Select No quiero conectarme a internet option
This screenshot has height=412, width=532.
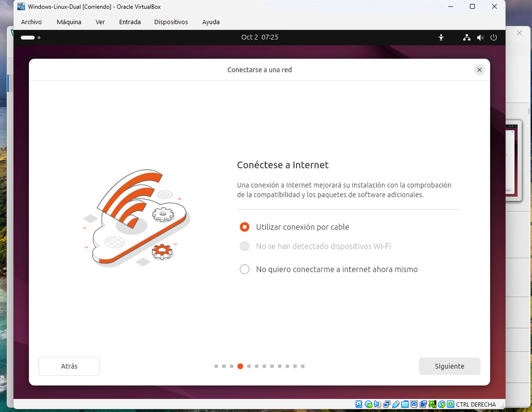pyautogui.click(x=329, y=269)
